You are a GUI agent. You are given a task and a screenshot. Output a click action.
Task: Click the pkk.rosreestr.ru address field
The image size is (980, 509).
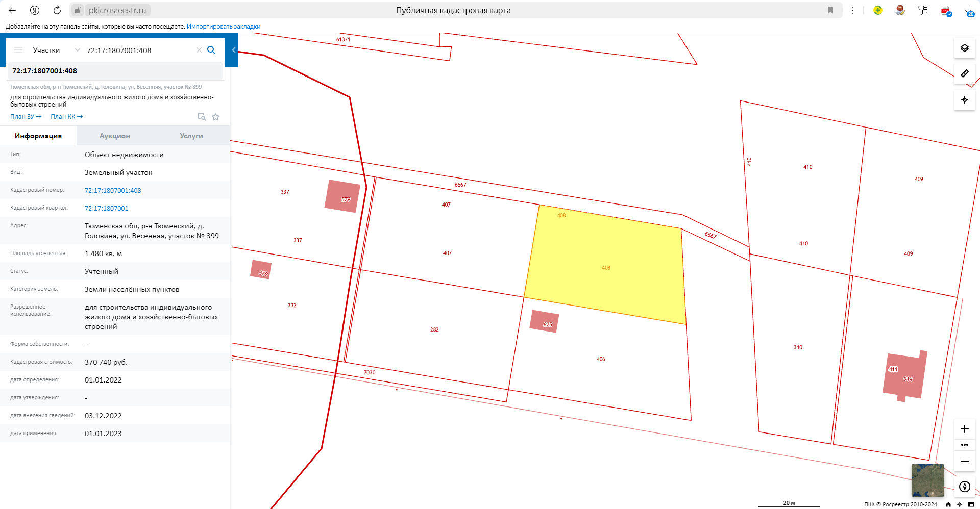pos(117,10)
